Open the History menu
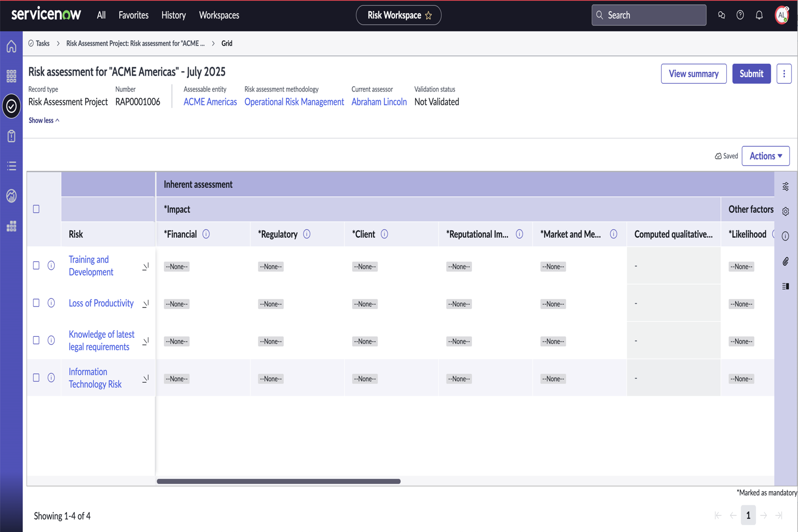798x532 pixels. point(173,15)
